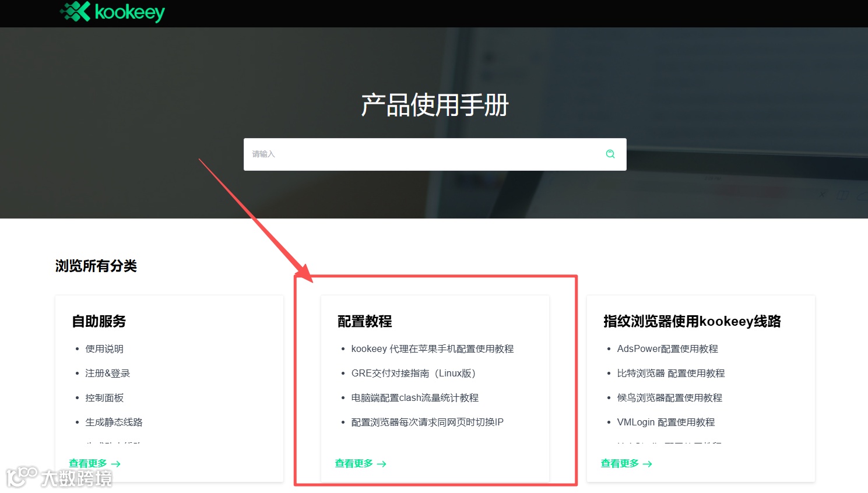Screen dimensions: 868x493
Task: Open VMLogin 配置使用教程
Action: tap(666, 422)
